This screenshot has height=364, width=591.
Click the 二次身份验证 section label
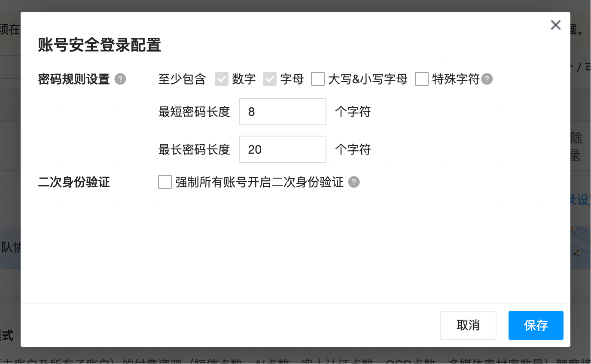pos(74,182)
